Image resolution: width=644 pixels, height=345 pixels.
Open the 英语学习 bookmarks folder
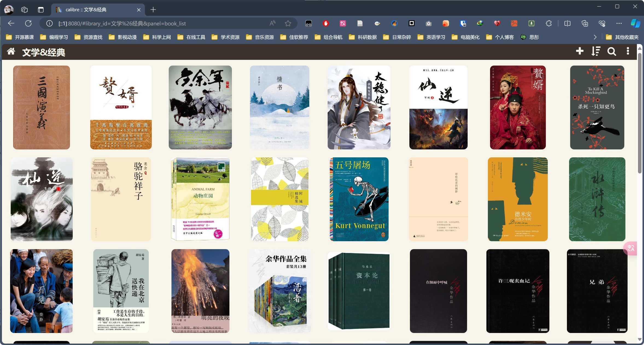(x=432, y=37)
